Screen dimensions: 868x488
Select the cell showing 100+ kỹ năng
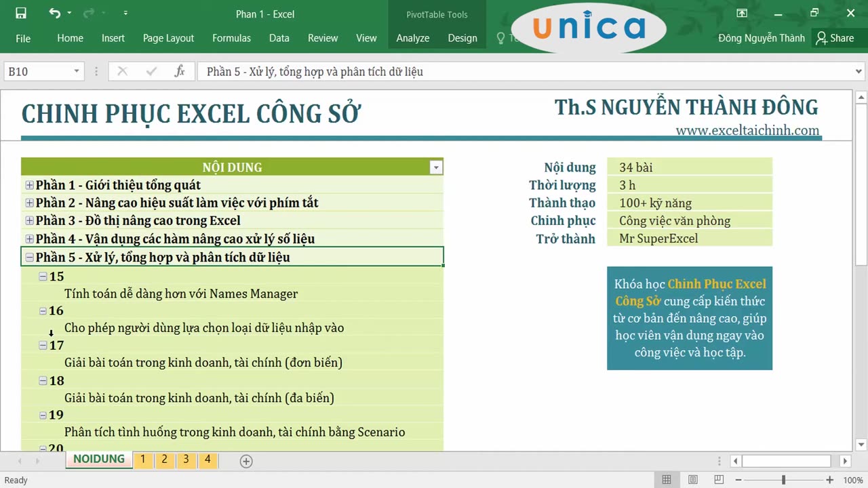pos(690,203)
